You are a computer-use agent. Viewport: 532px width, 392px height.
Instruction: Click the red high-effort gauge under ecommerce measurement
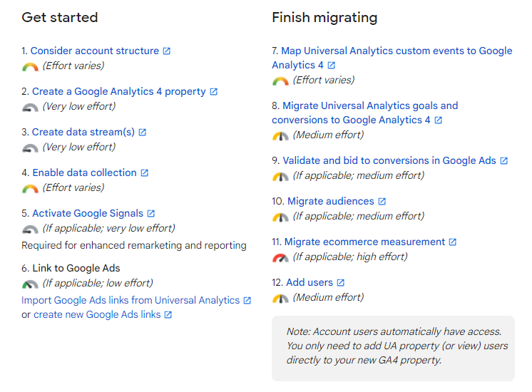click(280, 258)
